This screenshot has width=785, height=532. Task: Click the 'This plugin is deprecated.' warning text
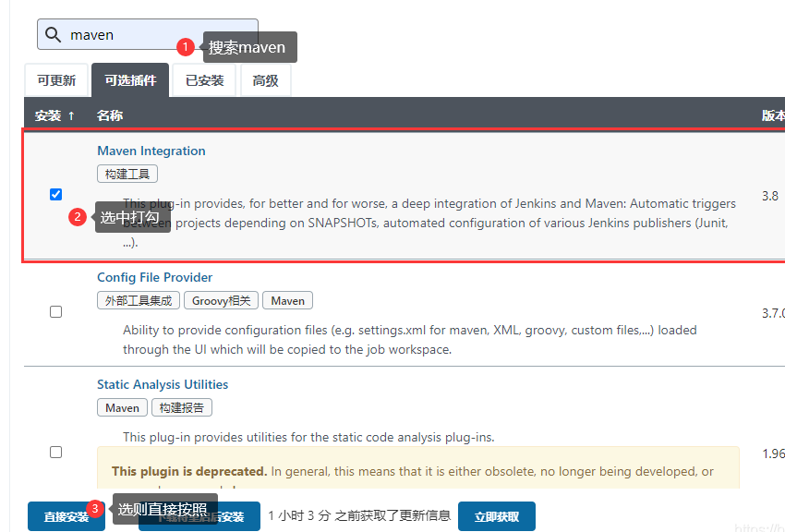point(189,471)
